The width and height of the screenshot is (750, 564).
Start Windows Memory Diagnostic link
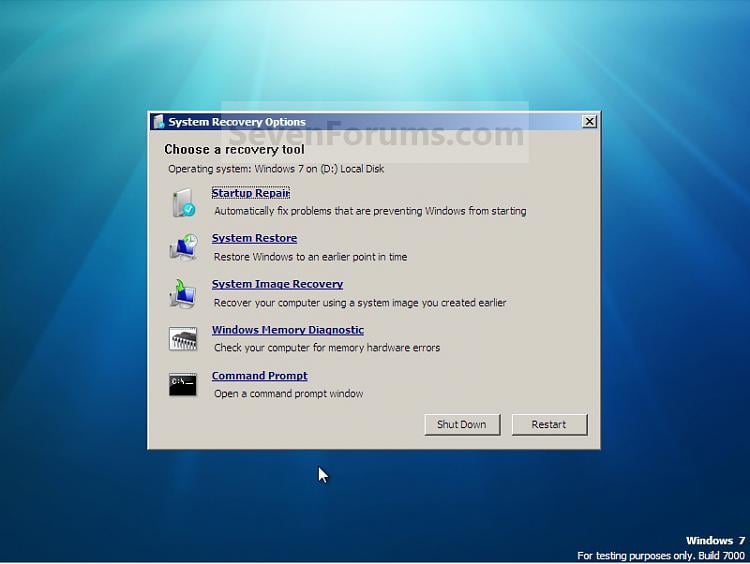[288, 330]
